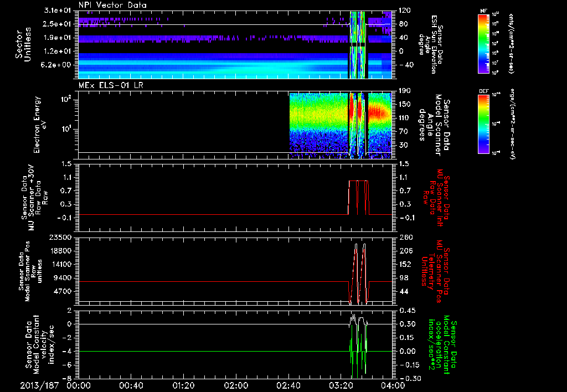This screenshot has width=567, height=392.
Task: Click the 190 scanner angle tick value
Action: (405, 91)
